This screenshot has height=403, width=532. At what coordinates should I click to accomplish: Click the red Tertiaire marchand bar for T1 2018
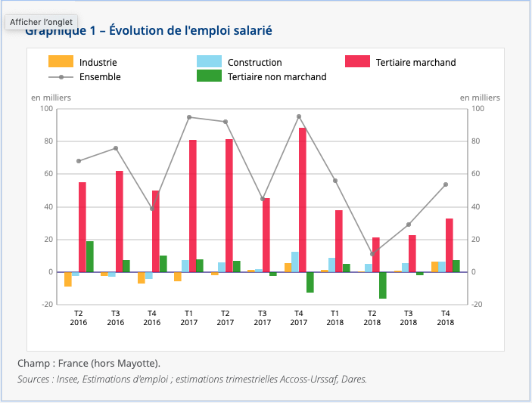(x=339, y=241)
